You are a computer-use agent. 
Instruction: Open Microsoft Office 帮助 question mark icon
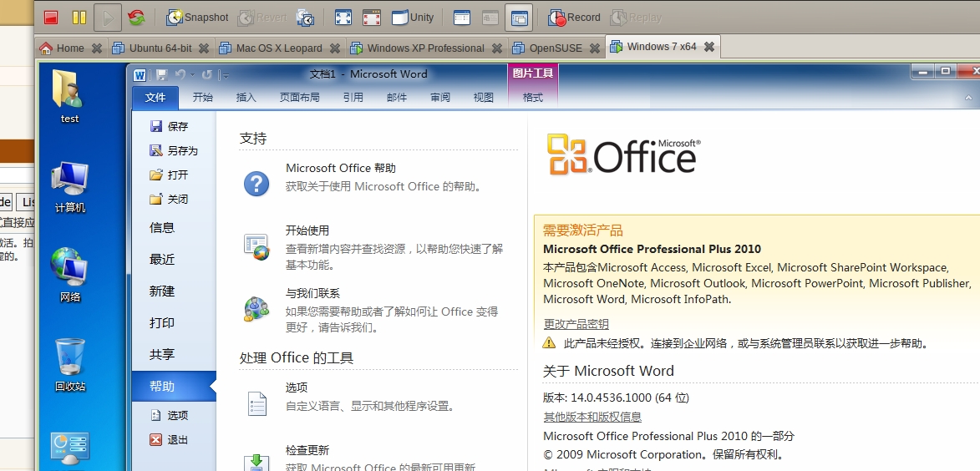pos(256,184)
